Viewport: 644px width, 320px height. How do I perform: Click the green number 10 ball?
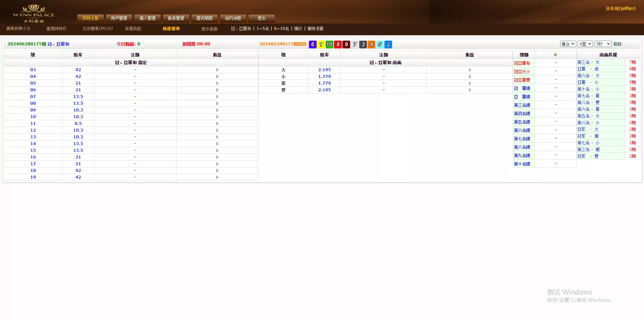[329, 44]
